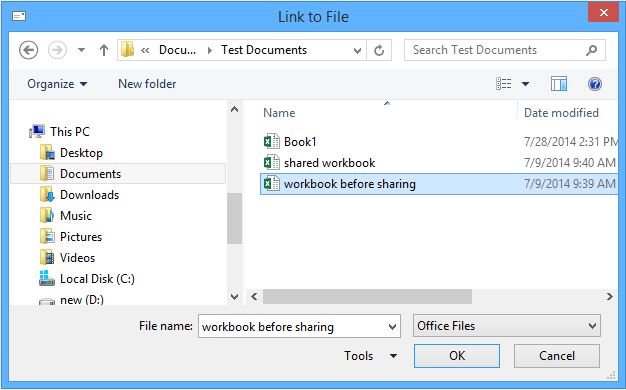Open the view options dropdown arrow

(x=525, y=84)
